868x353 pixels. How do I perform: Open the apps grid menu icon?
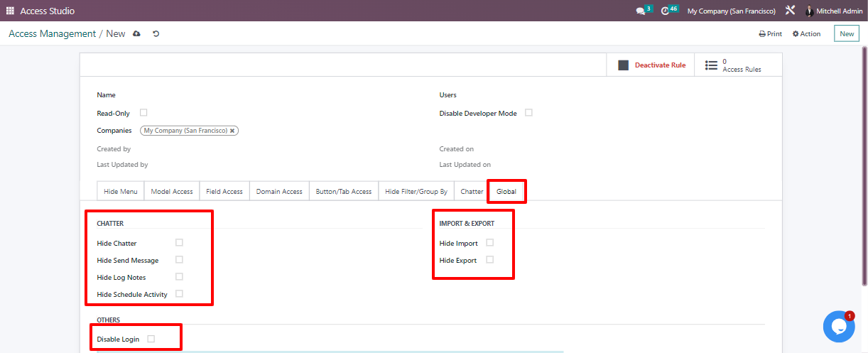click(10, 11)
